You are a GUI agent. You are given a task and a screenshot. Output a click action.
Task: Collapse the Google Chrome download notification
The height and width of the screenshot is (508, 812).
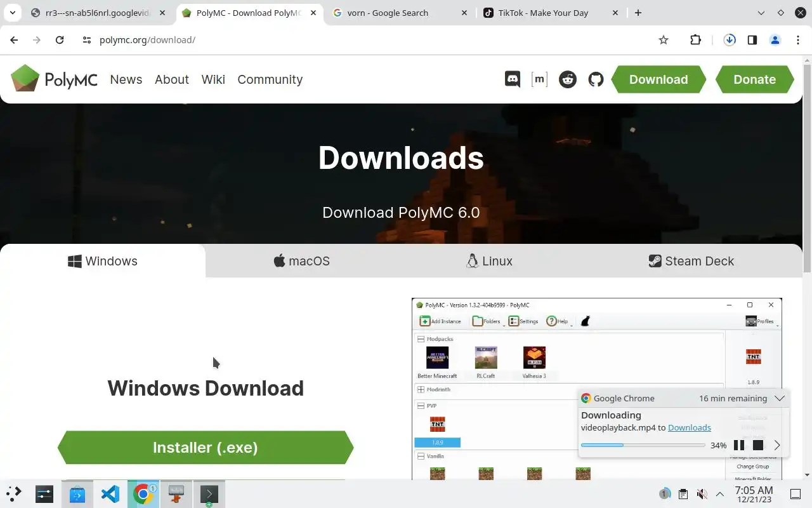pyautogui.click(x=780, y=398)
